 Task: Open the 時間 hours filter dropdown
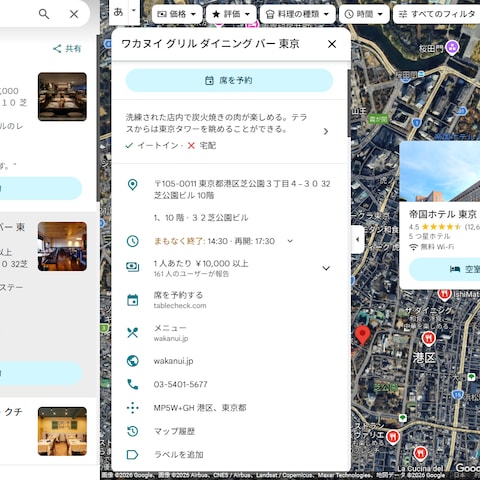(x=364, y=14)
